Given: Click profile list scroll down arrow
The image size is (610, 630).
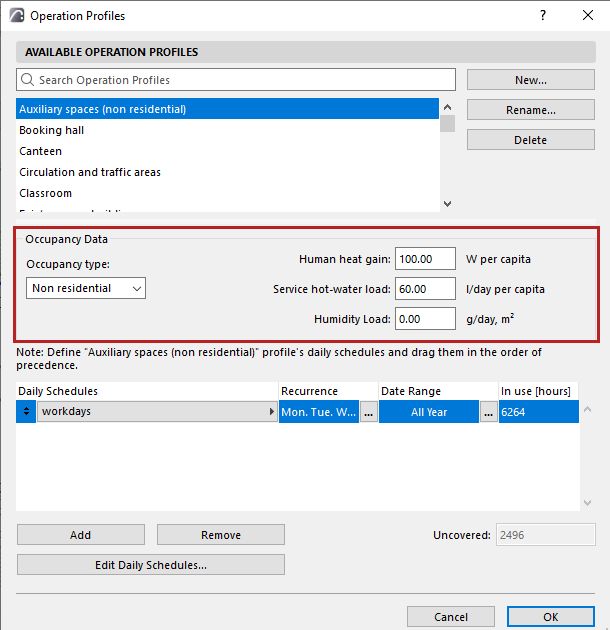Looking at the screenshot, I should point(447,204).
